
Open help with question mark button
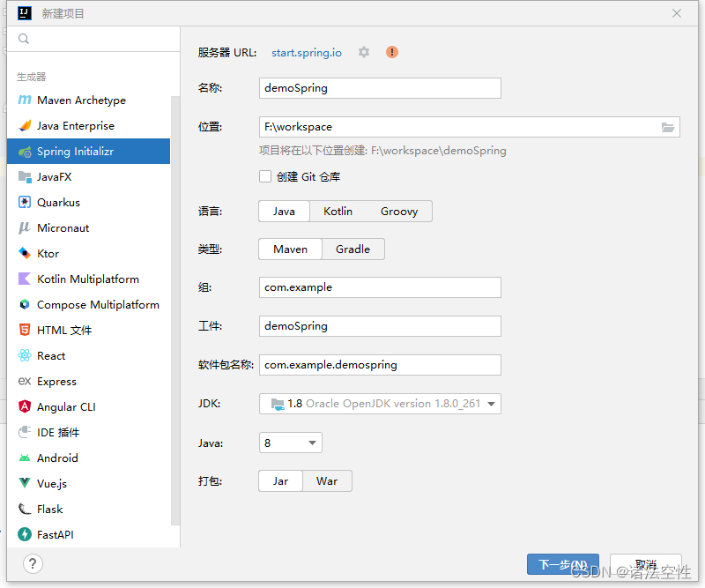33,563
